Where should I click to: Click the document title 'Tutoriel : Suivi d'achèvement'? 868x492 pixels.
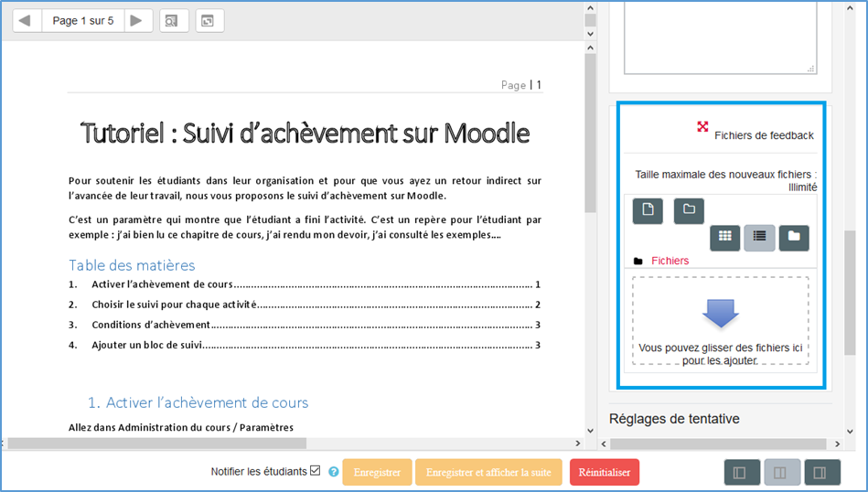tap(305, 133)
